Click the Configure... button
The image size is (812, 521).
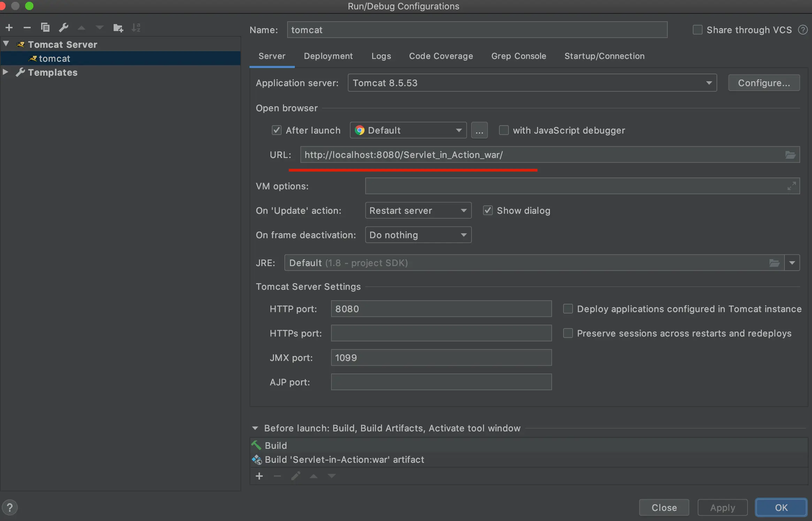coord(764,83)
